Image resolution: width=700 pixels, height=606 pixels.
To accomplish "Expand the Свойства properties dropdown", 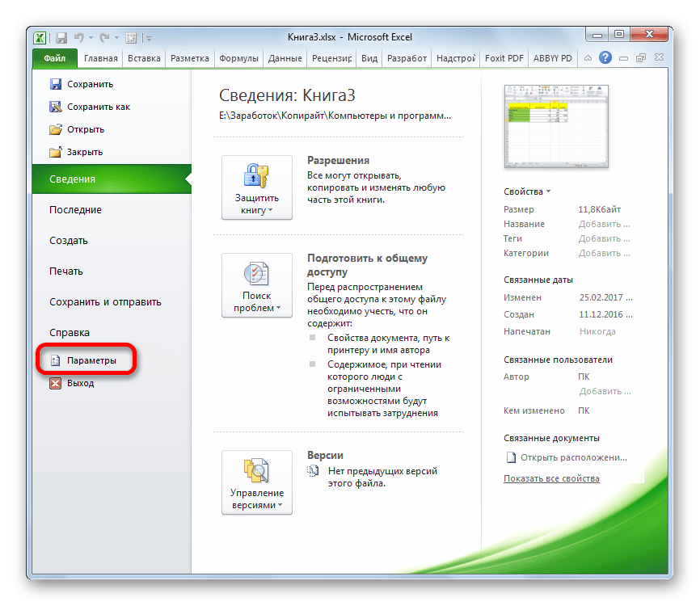I will tap(527, 191).
